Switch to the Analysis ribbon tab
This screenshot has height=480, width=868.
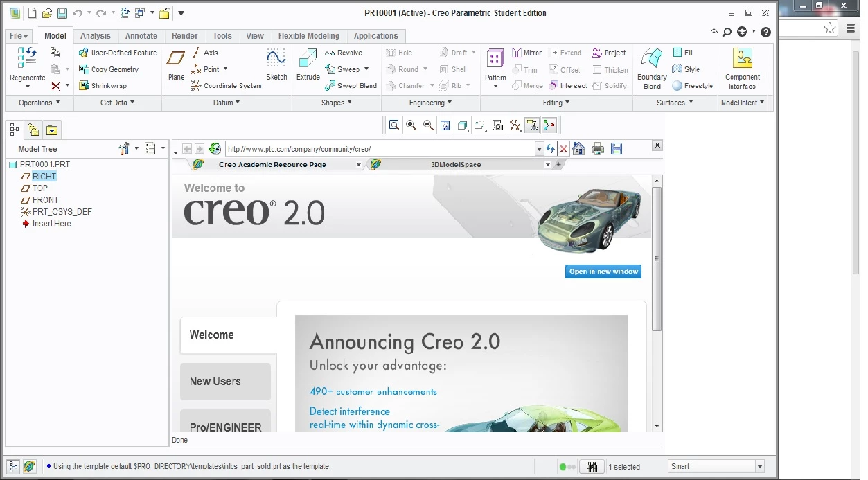click(96, 36)
